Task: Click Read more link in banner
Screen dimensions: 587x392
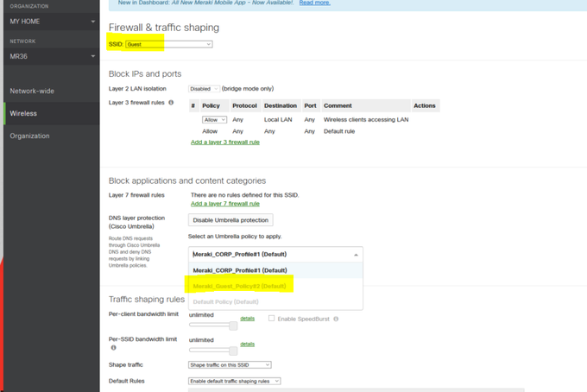Action: (x=314, y=3)
